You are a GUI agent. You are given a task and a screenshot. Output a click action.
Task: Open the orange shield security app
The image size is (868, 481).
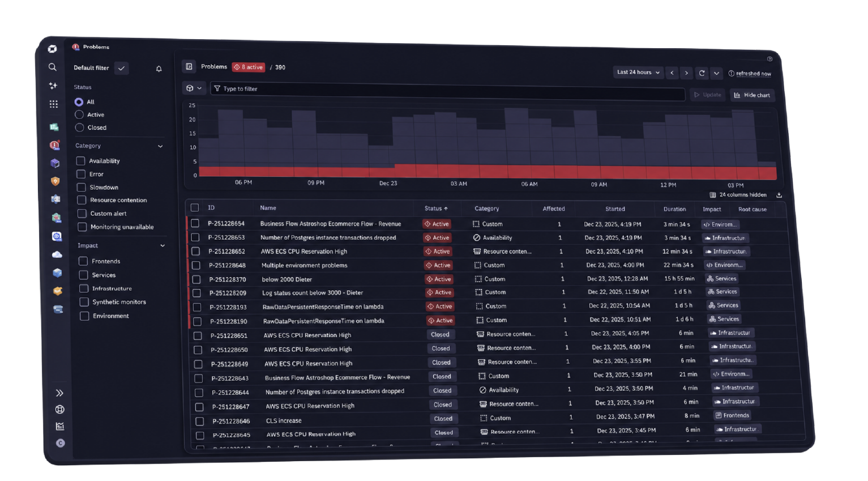55,181
